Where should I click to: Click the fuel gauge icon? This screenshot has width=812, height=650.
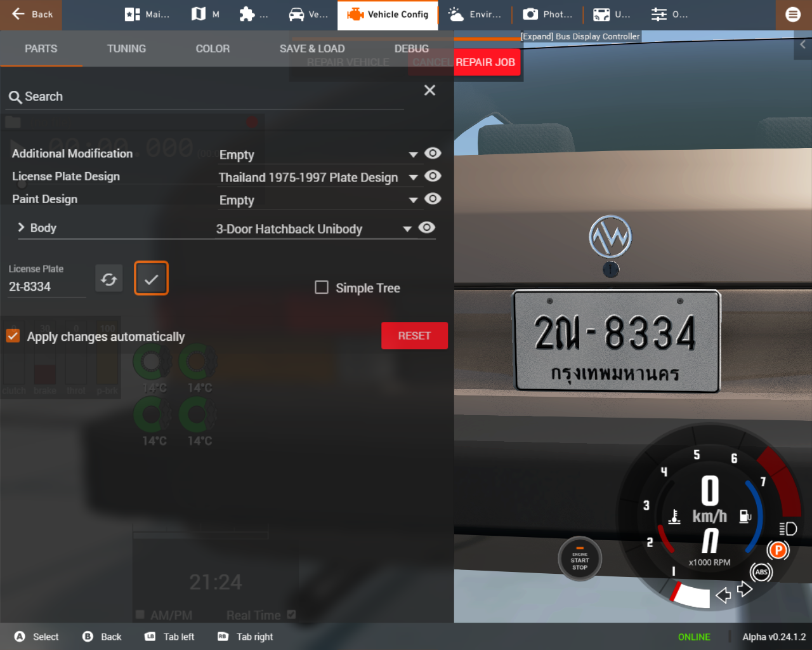745,517
